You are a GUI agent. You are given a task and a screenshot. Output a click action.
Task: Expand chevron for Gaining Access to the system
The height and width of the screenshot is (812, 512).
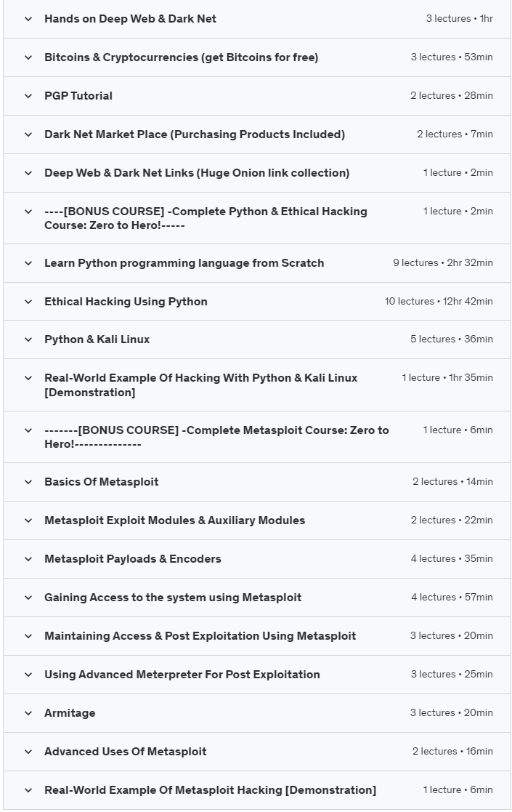coord(28,598)
